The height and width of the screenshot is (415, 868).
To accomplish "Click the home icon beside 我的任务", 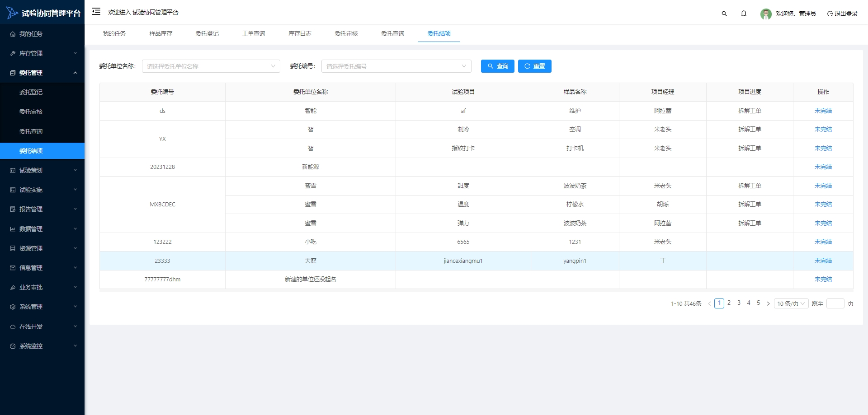I will (13, 34).
